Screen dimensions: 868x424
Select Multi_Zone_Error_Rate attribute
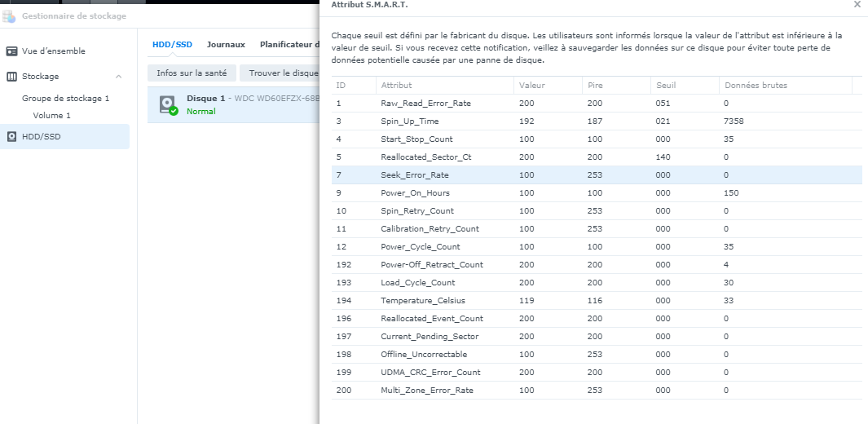427,391
